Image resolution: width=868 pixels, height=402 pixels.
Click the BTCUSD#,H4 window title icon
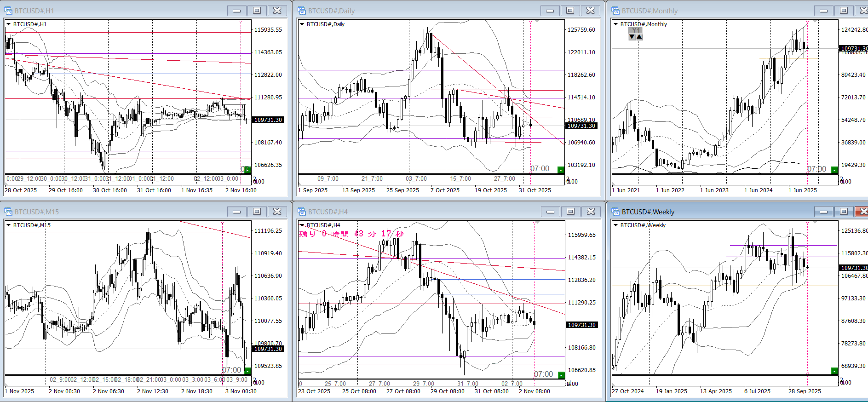click(x=302, y=212)
